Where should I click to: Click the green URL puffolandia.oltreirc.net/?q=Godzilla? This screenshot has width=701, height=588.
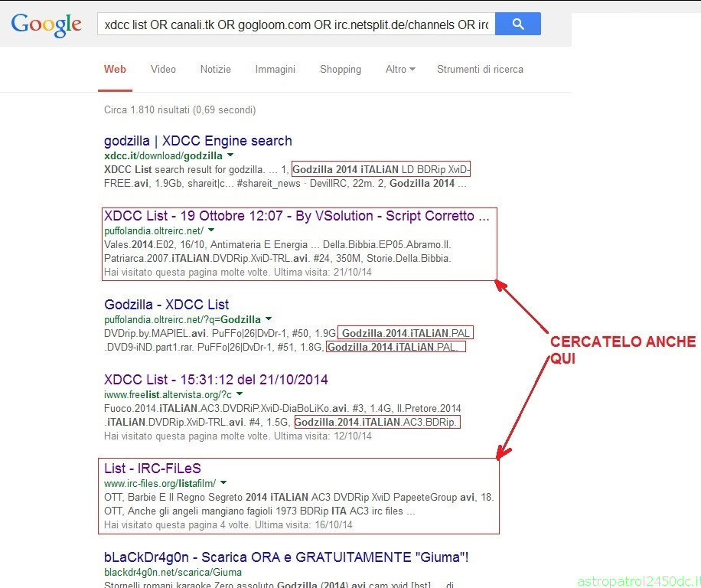click(182, 320)
